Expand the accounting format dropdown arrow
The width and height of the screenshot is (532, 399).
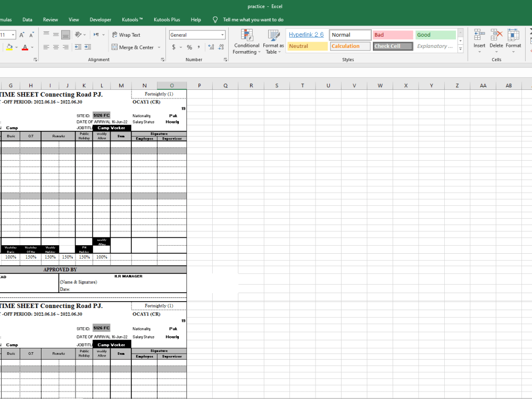click(181, 47)
